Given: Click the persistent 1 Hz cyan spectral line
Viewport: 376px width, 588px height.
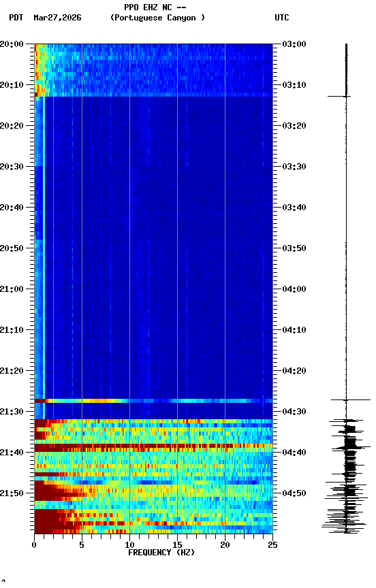Looking at the screenshot, I should (x=44, y=258).
